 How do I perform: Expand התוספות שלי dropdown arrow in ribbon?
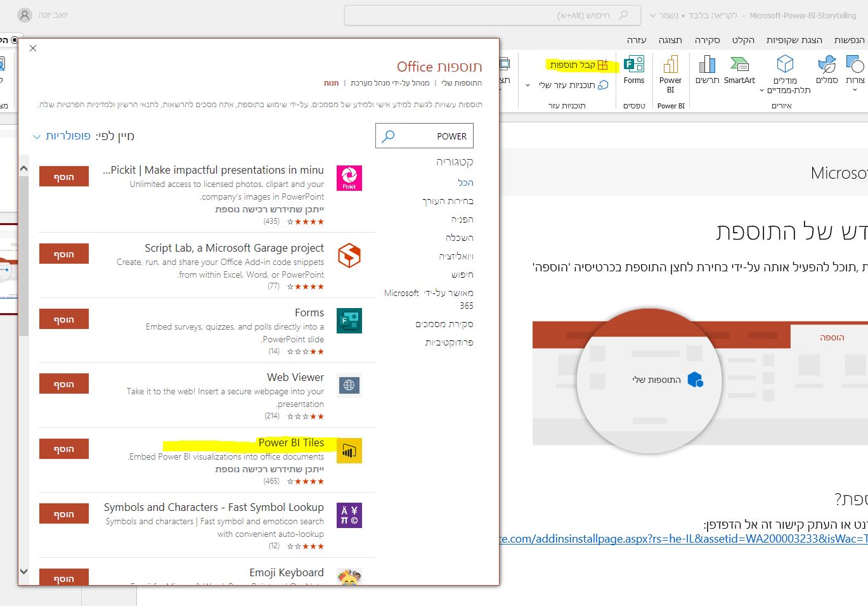pos(528,85)
